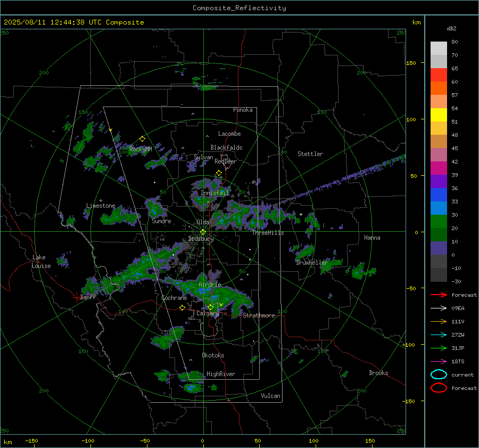Click the HighRiver label
Viewport: 479px width, 448px height.
221,374
